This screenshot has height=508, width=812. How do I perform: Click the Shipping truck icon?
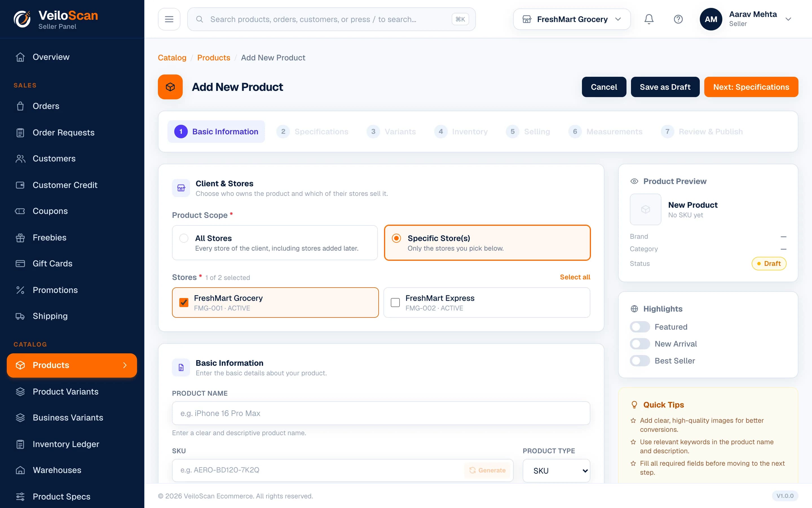[x=20, y=316]
